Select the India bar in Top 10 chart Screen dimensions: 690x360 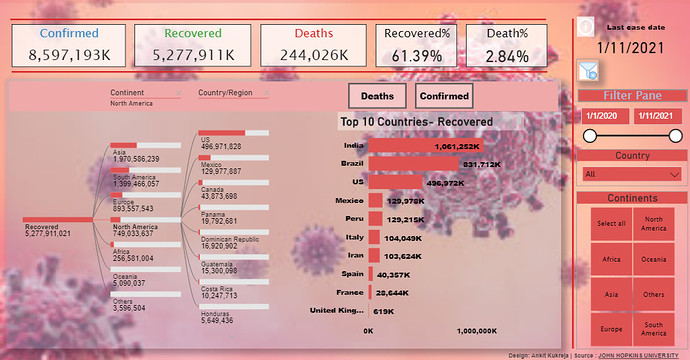(426, 146)
